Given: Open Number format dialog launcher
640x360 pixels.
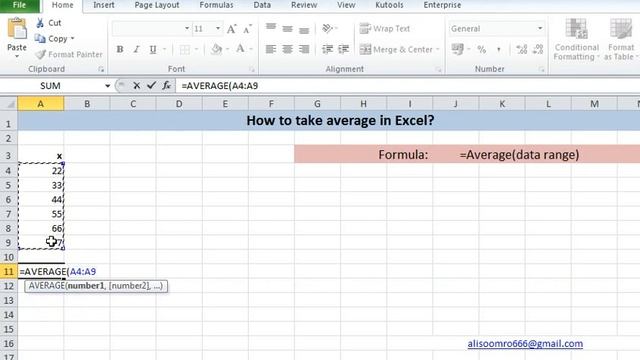Looking at the screenshot, I should point(542,69).
